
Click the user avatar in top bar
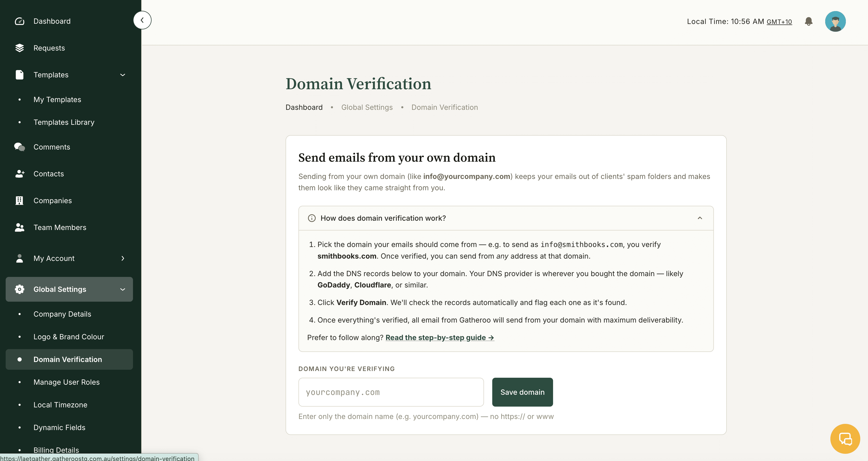tap(835, 22)
